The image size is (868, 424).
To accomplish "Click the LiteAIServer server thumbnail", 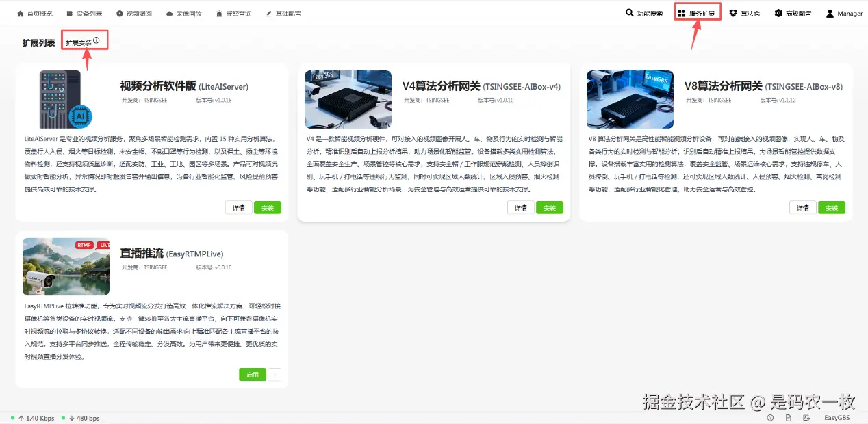I will coord(65,100).
